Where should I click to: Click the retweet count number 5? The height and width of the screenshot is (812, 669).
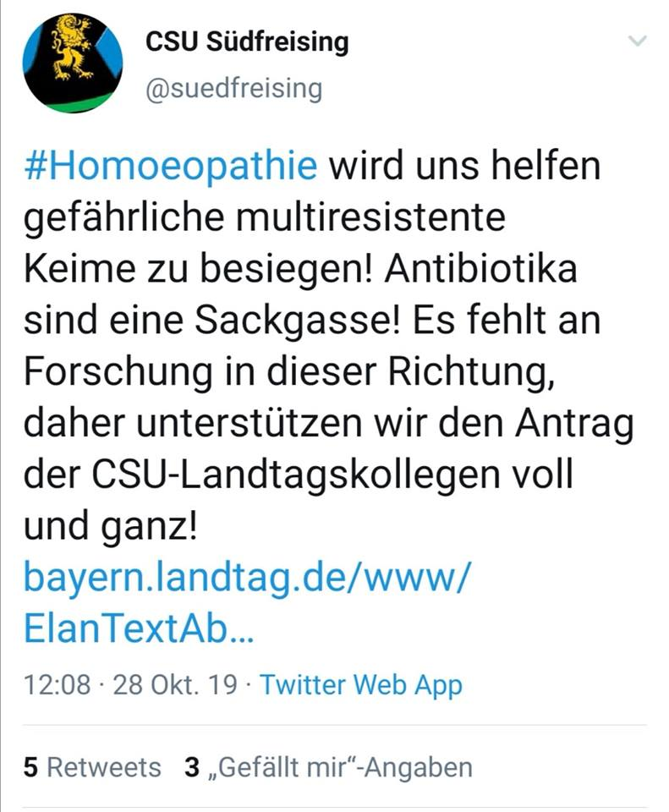[30, 767]
